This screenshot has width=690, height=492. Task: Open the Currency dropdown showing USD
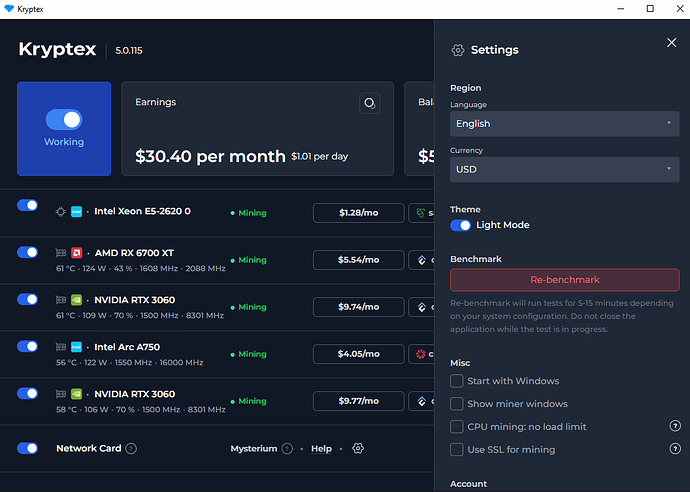565,169
